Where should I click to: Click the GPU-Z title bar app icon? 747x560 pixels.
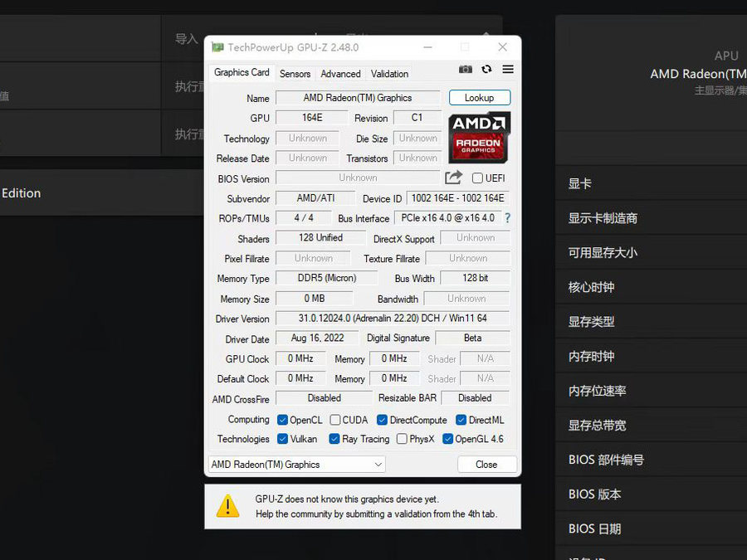pos(217,47)
